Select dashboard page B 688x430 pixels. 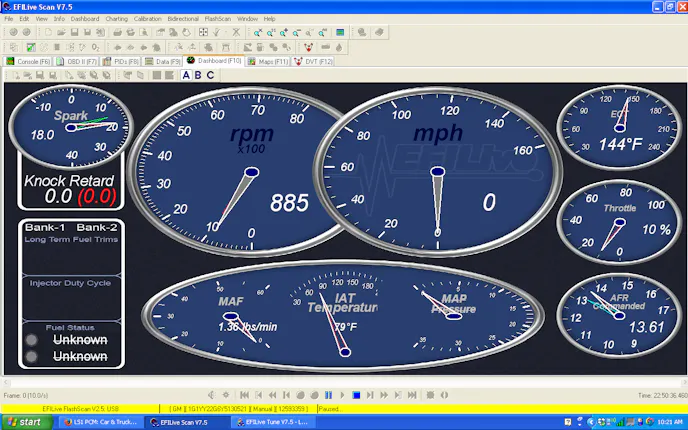tap(198, 75)
